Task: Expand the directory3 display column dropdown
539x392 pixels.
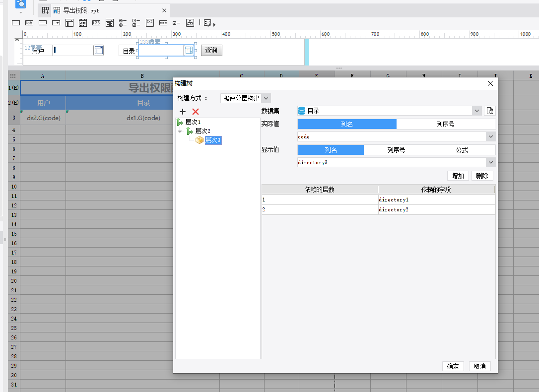Action: [x=490, y=162]
